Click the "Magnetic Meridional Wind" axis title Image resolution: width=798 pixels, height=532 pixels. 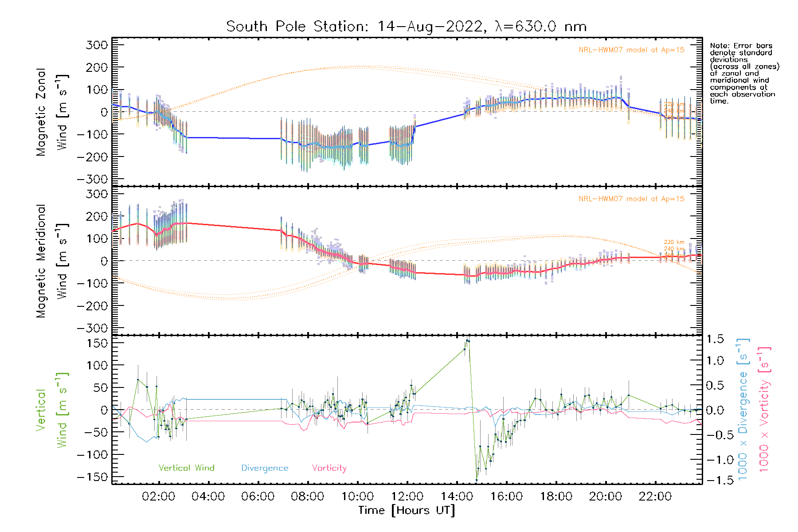pyautogui.click(x=52, y=261)
